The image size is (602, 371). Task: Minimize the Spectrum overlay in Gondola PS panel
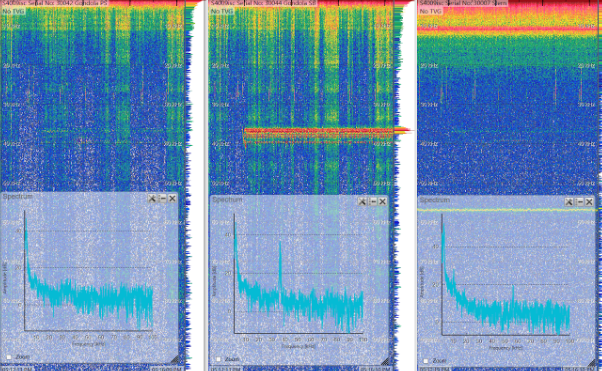click(x=162, y=198)
